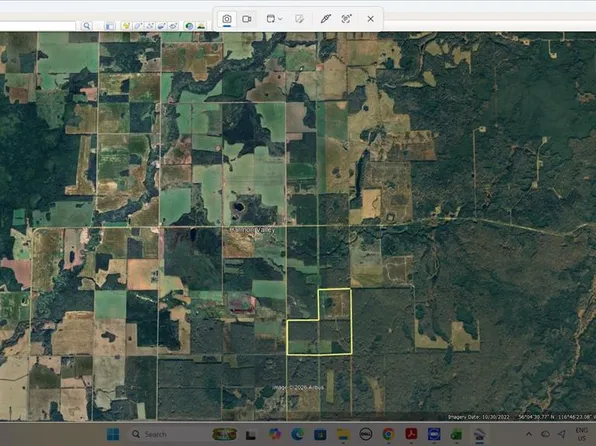Select the screenshot camera mode in Snipping toolbar

tap(227, 19)
